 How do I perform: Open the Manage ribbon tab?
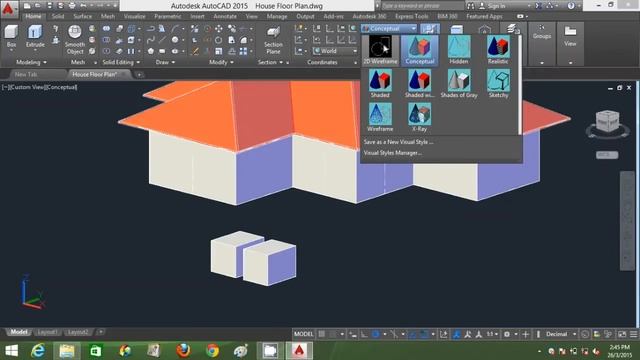pos(277,16)
